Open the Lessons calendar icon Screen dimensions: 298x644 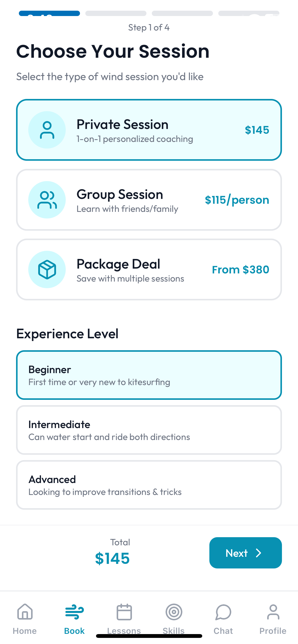click(124, 612)
